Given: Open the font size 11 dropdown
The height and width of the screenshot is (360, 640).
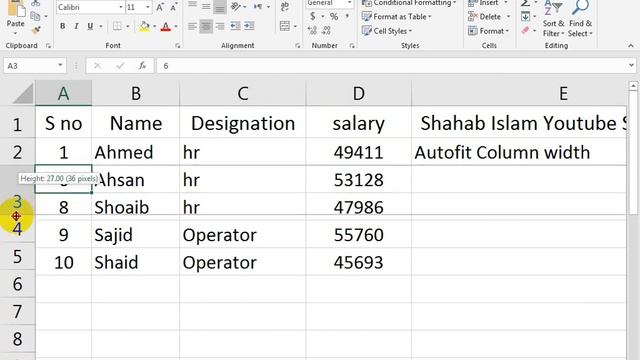Looking at the screenshot, I should point(148,7).
